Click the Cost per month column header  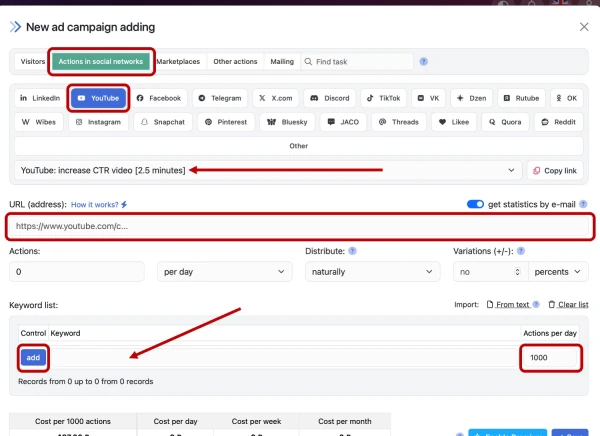[x=344, y=421]
